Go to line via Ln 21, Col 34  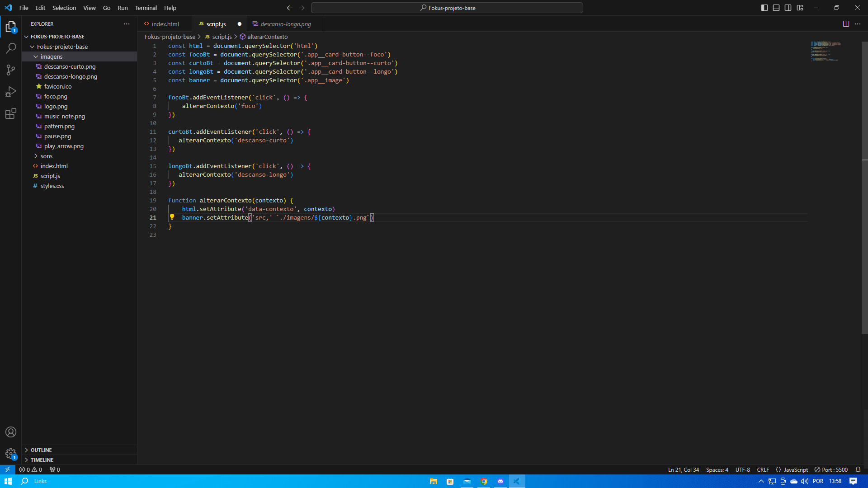pos(684,469)
